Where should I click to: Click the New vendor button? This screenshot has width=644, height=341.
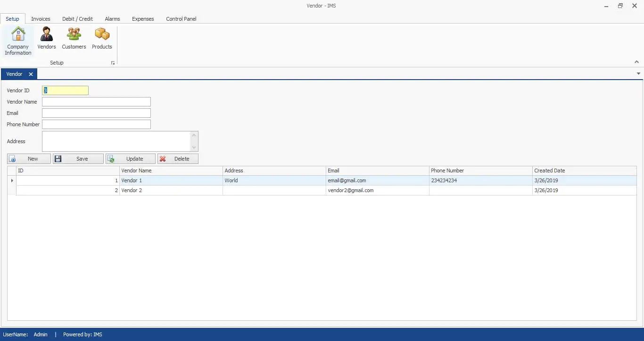(x=29, y=159)
